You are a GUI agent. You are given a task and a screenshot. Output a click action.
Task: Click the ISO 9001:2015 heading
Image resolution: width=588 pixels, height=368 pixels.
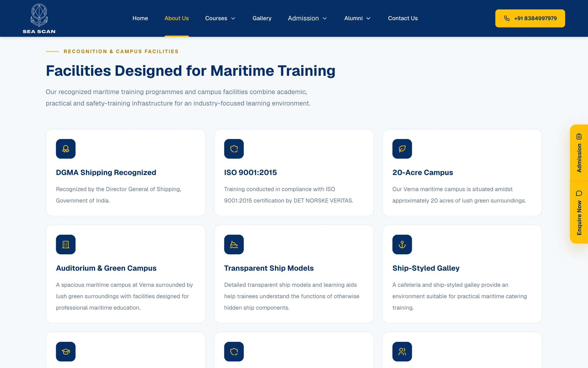click(x=250, y=173)
